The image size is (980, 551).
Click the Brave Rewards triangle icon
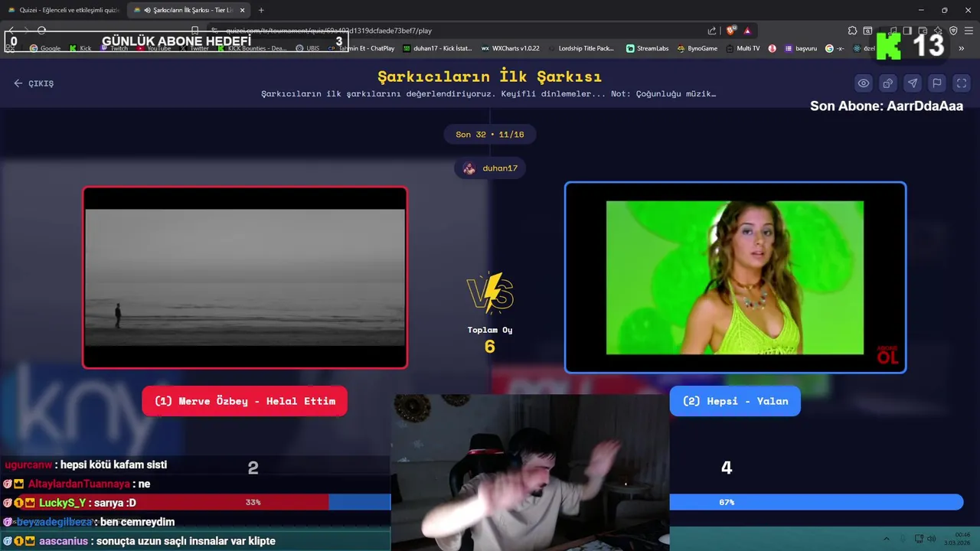click(x=747, y=31)
